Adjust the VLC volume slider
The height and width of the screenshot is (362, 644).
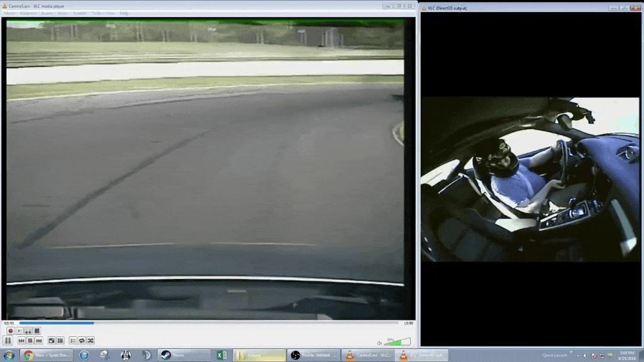(397, 342)
